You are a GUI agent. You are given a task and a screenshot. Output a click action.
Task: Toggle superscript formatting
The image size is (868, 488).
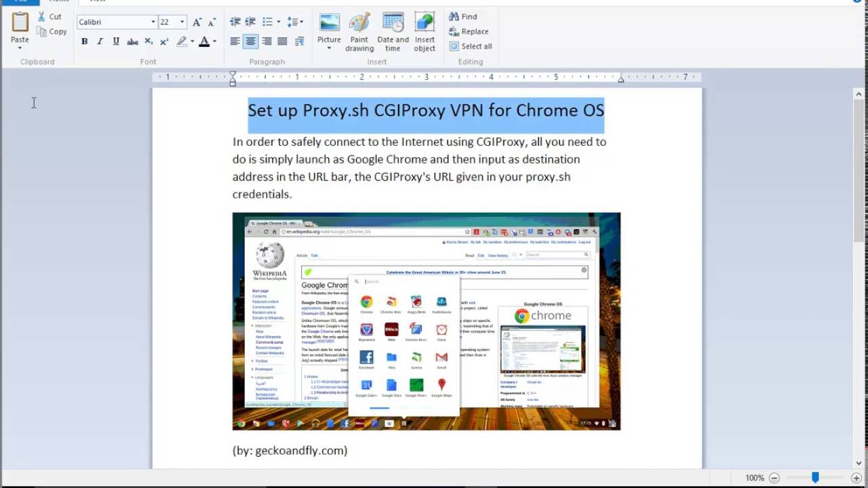164,41
